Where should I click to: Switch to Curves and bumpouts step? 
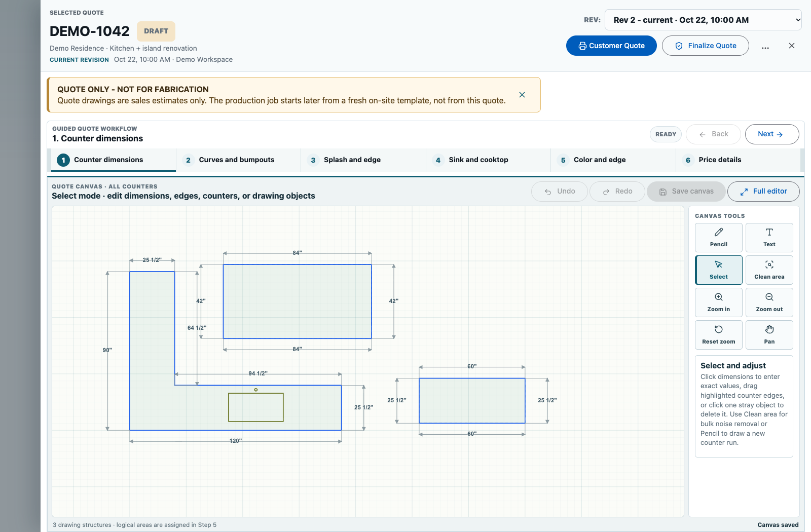tap(238, 160)
